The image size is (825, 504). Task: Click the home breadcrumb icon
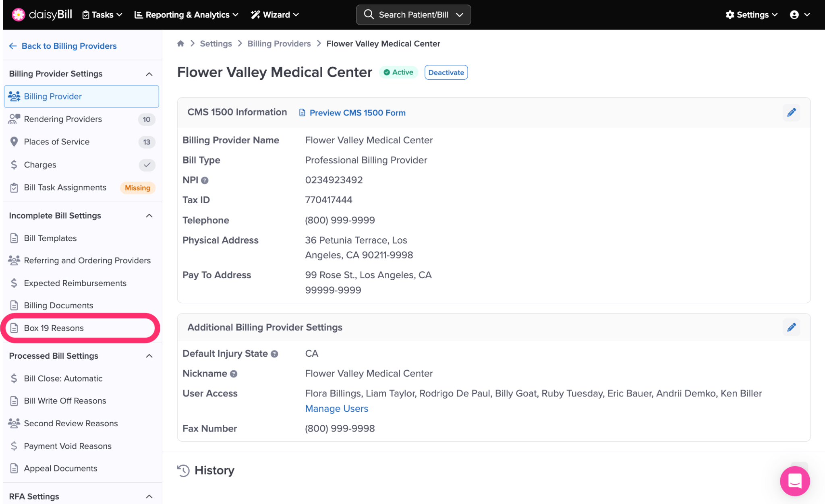(x=180, y=43)
